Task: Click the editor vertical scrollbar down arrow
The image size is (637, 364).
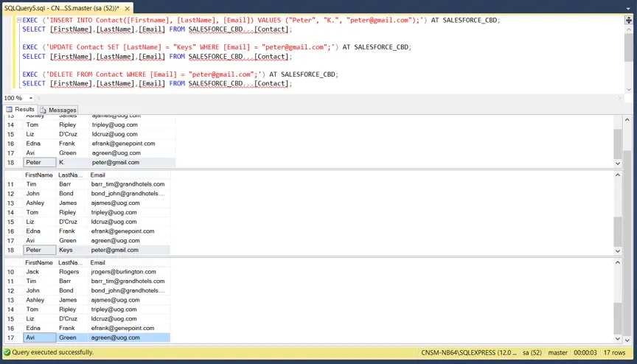Action: [628, 89]
